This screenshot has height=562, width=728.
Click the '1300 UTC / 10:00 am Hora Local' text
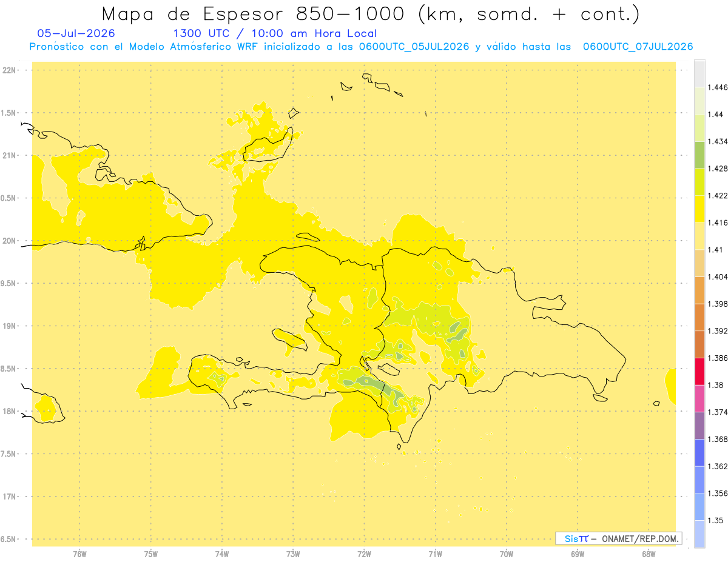pos(275,34)
